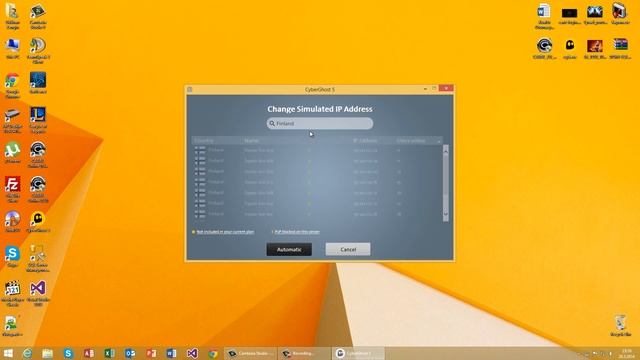Select the League of Legends desktop shortcut
This screenshot has height=360, width=640.
(38, 120)
